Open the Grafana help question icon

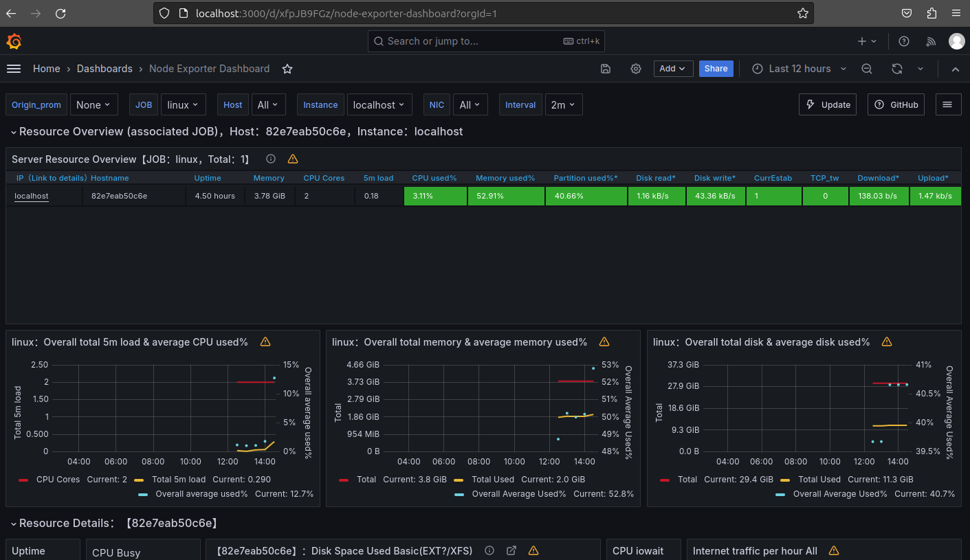click(x=904, y=41)
